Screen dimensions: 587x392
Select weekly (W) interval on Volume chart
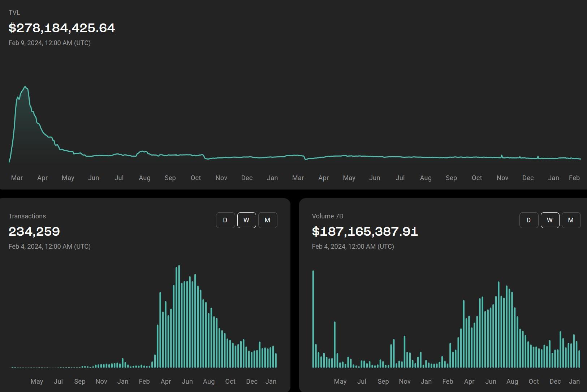click(550, 220)
